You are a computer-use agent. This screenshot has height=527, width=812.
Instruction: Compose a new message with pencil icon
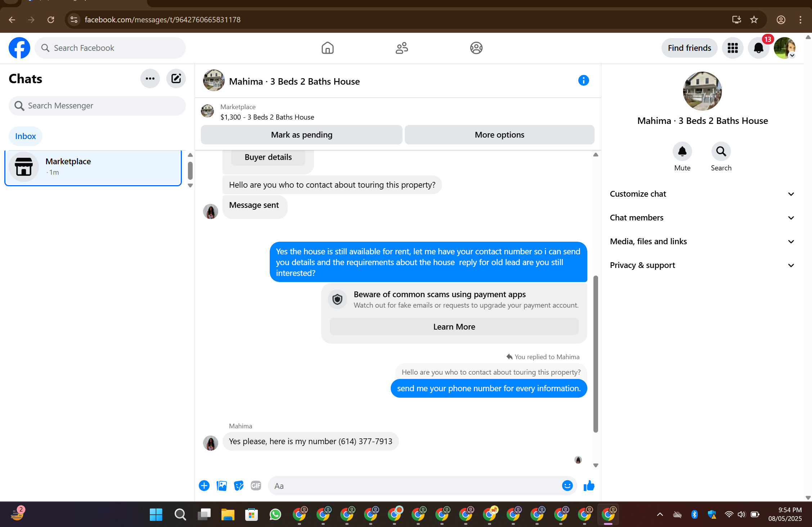click(x=176, y=79)
